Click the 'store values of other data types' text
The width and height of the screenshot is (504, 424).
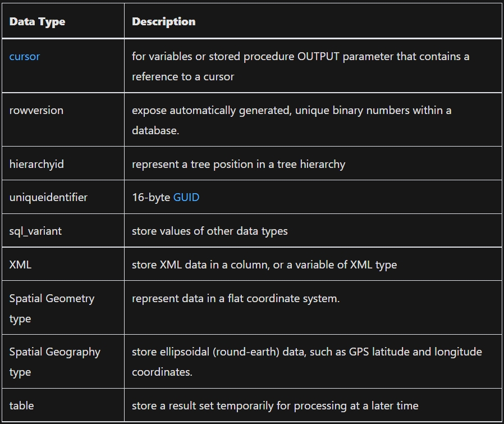pos(209,231)
